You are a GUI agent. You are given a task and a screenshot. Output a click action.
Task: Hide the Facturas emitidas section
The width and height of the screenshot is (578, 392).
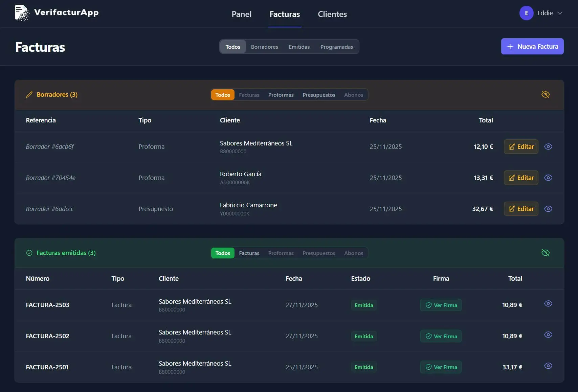click(x=546, y=253)
